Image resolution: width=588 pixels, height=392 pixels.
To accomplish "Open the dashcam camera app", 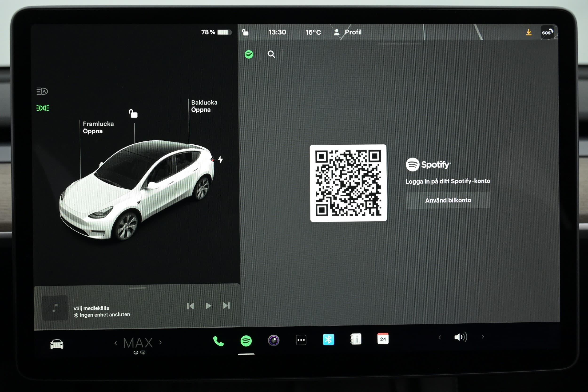I will point(274,340).
